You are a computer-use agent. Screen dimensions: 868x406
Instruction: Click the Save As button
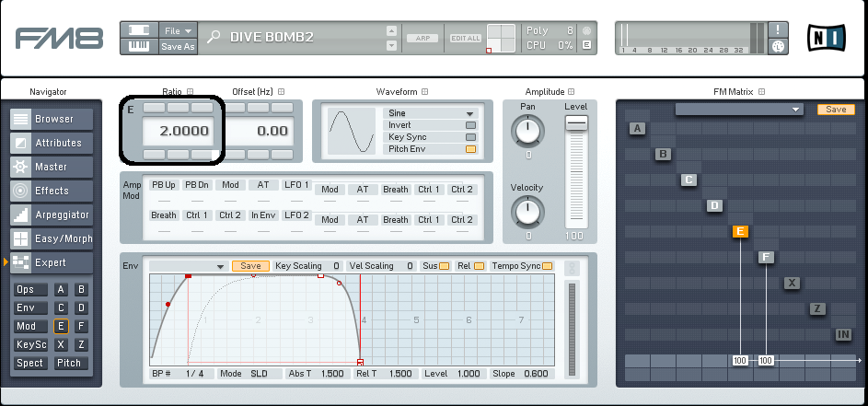[x=178, y=47]
